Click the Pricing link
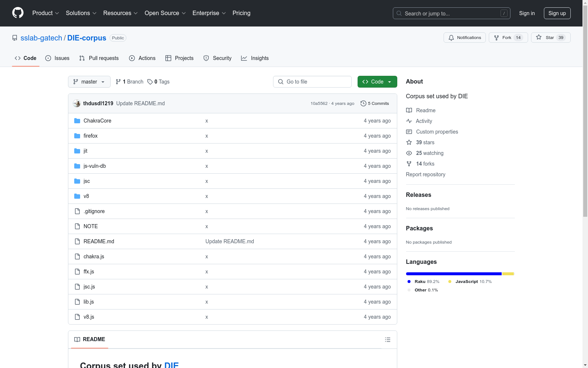This screenshot has height=368, width=588. 241,13
